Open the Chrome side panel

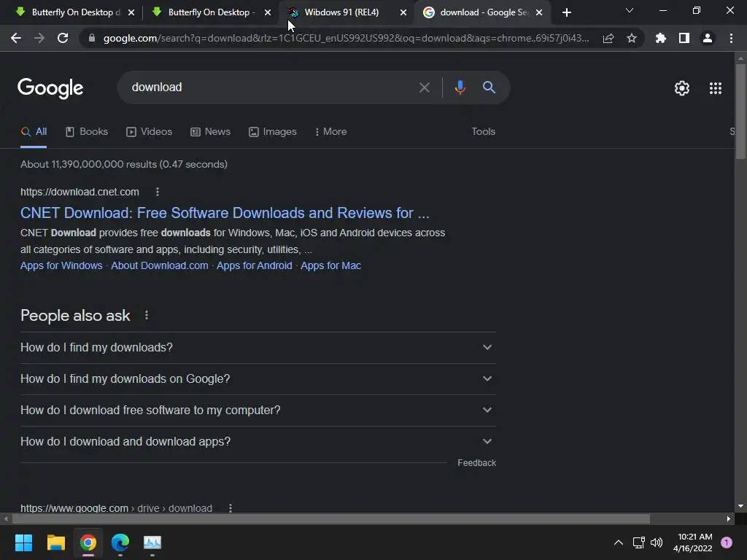pyautogui.click(x=684, y=38)
